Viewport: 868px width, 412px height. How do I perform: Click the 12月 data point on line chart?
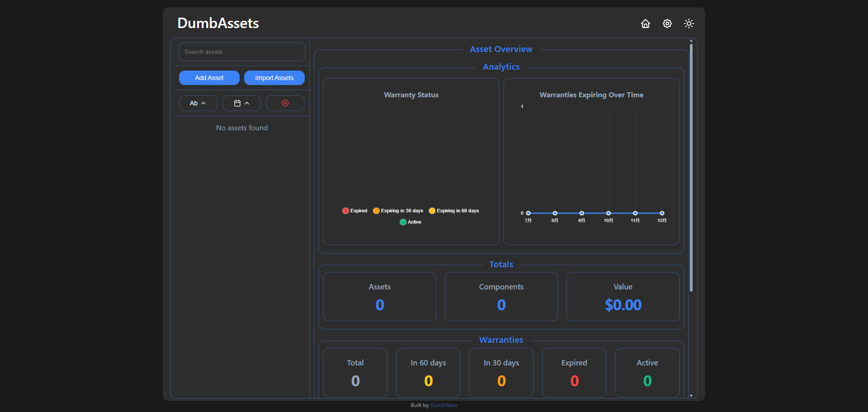coord(662,213)
